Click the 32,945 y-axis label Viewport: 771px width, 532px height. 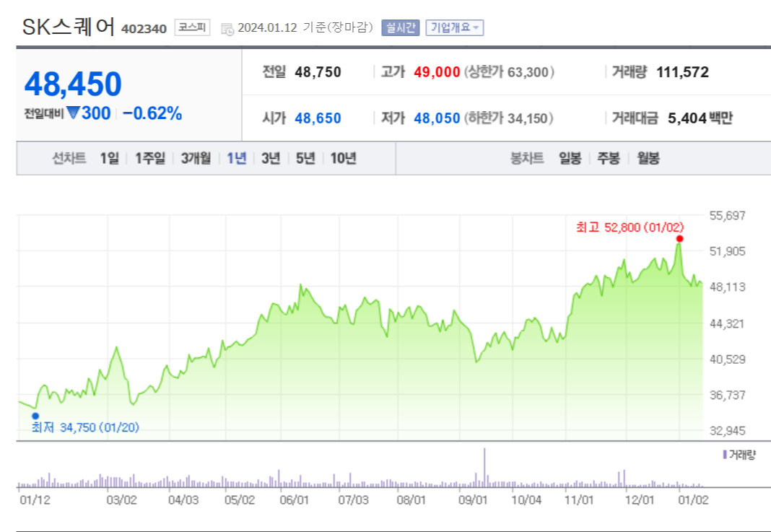(x=727, y=431)
